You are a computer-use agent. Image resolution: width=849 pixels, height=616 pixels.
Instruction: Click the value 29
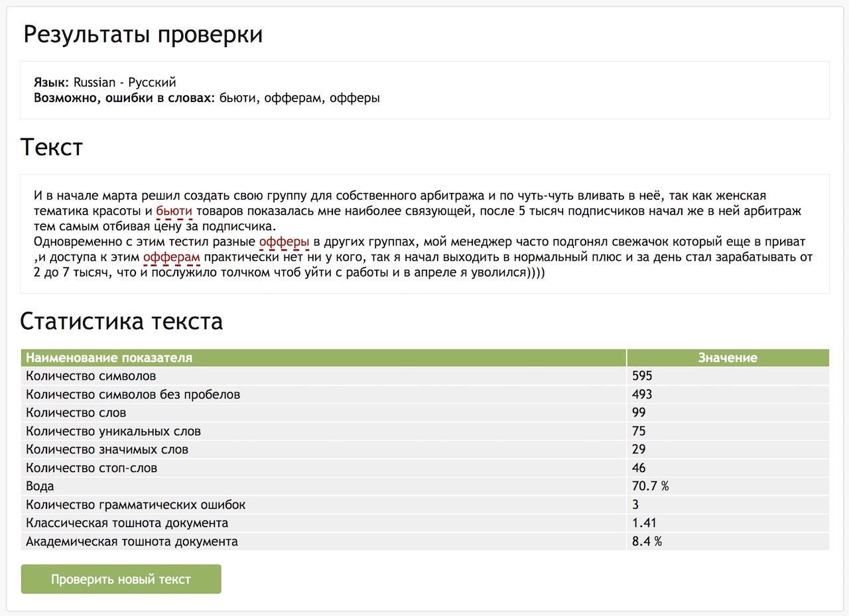[x=639, y=450]
